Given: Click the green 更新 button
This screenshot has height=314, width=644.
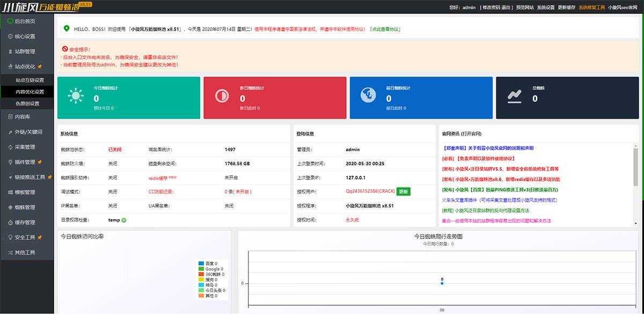Looking at the screenshot, I should pos(404,192).
